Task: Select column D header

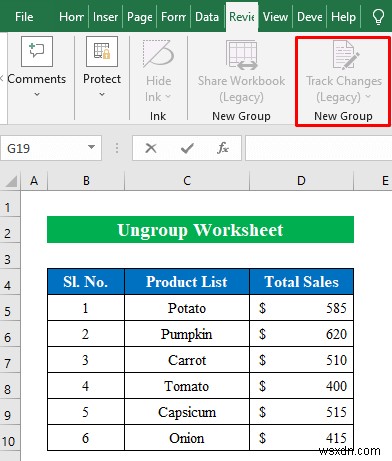Action: tap(301, 181)
